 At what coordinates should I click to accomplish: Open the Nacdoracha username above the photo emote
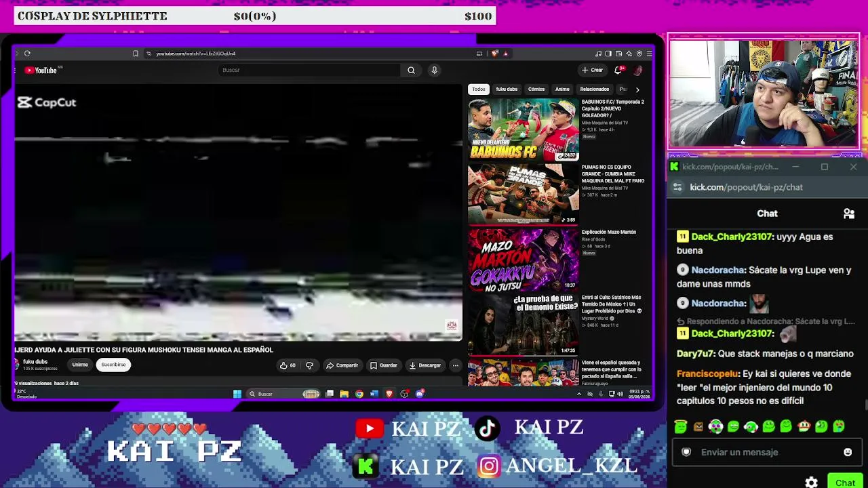[x=718, y=304]
